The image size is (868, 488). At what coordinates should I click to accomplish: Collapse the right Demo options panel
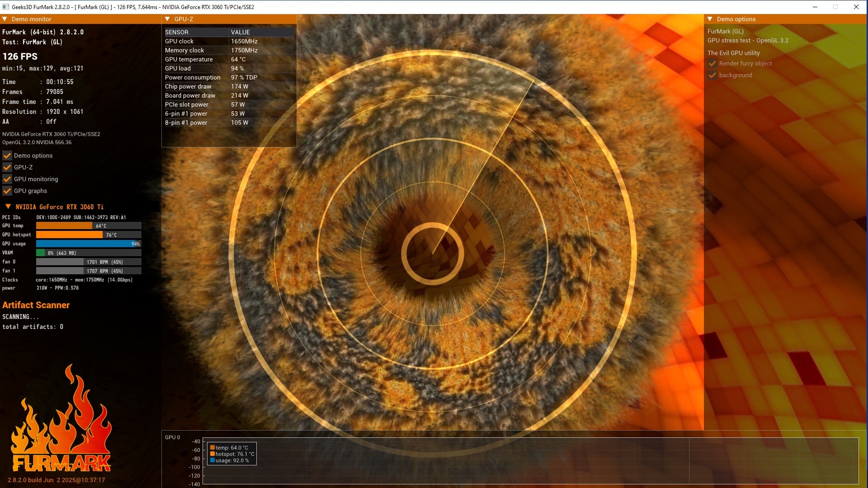pos(710,19)
